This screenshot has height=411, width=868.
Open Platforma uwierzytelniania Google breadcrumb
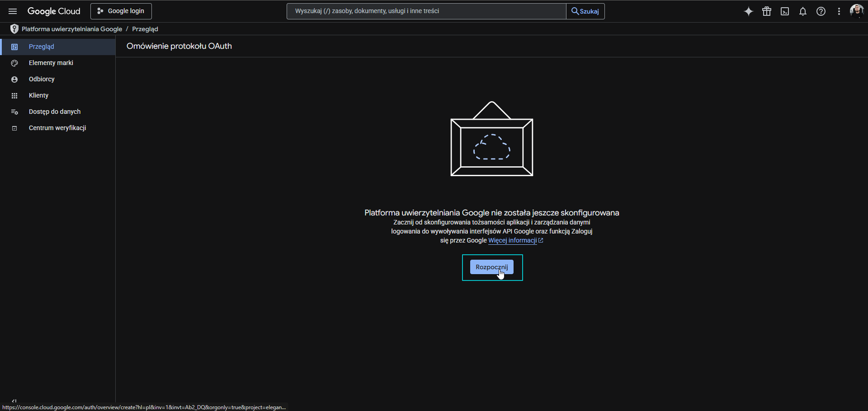point(71,29)
